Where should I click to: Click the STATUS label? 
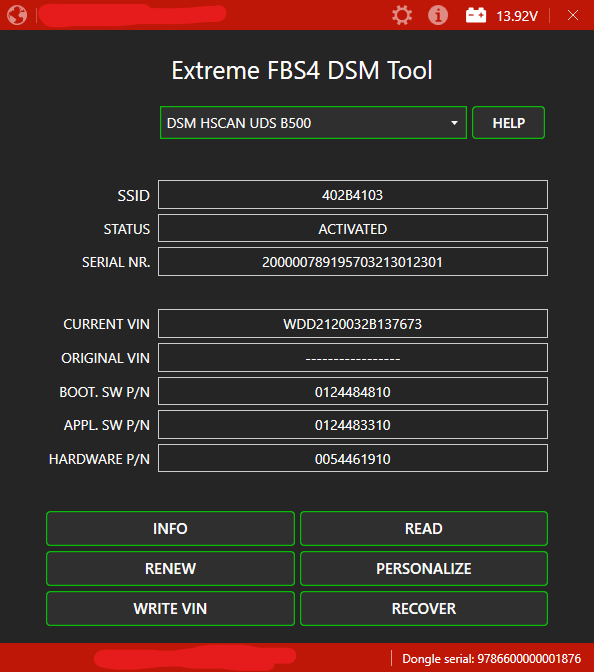coord(127,229)
